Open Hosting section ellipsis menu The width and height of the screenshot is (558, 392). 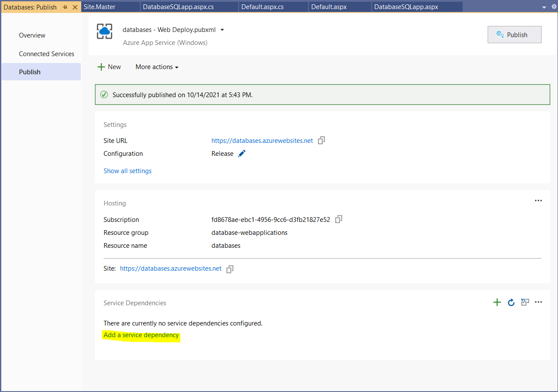point(538,201)
